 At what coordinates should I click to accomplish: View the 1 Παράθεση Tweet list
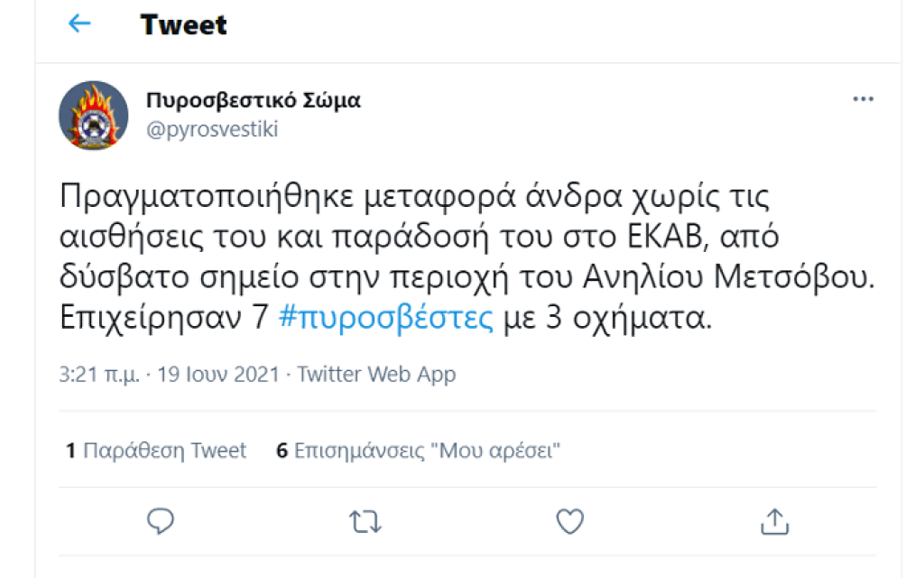point(153,450)
